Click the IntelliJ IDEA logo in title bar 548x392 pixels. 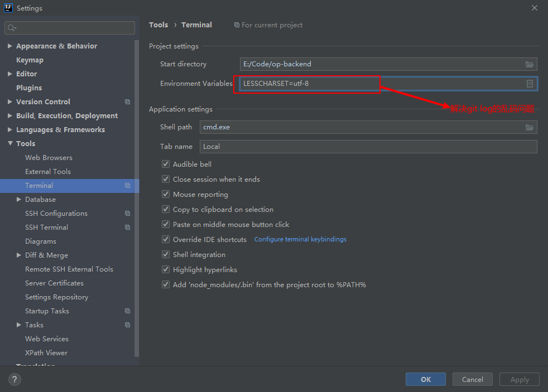[8, 8]
